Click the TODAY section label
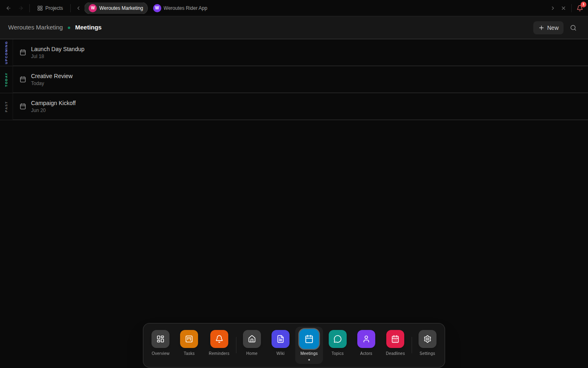 tap(6, 79)
